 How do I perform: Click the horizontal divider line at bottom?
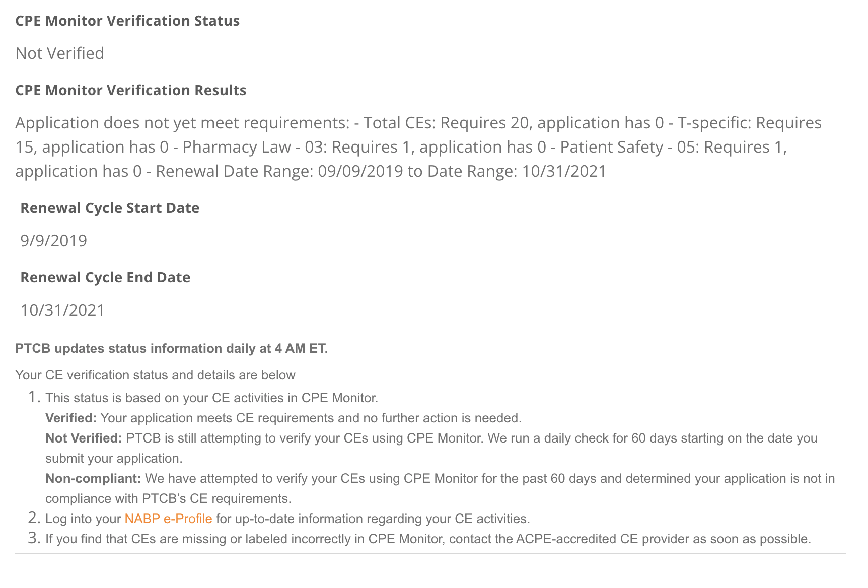pos(430,554)
